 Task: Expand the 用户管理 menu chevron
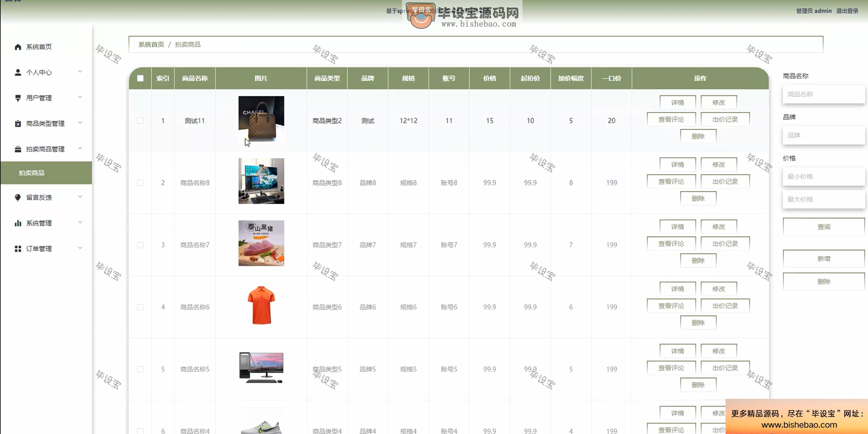pos(80,97)
